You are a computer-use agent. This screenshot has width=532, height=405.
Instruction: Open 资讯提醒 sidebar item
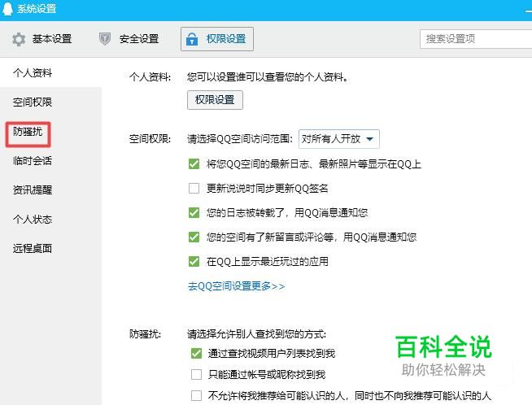click(x=33, y=190)
